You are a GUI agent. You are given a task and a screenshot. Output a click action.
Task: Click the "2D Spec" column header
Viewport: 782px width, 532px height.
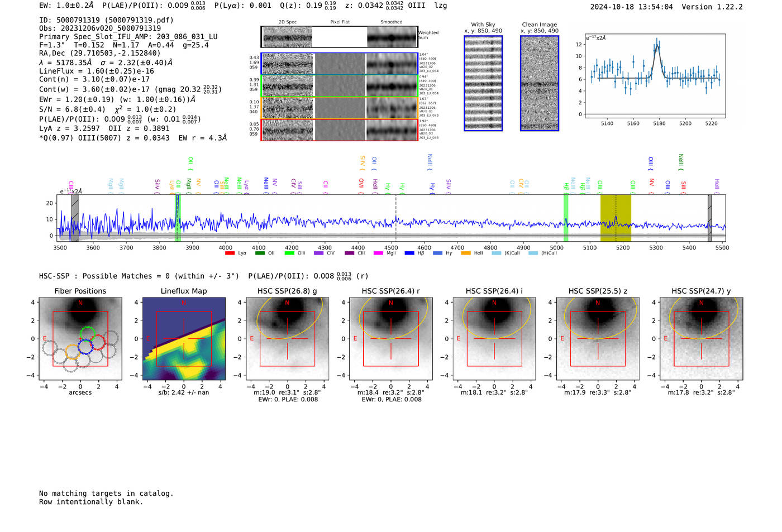(x=288, y=22)
